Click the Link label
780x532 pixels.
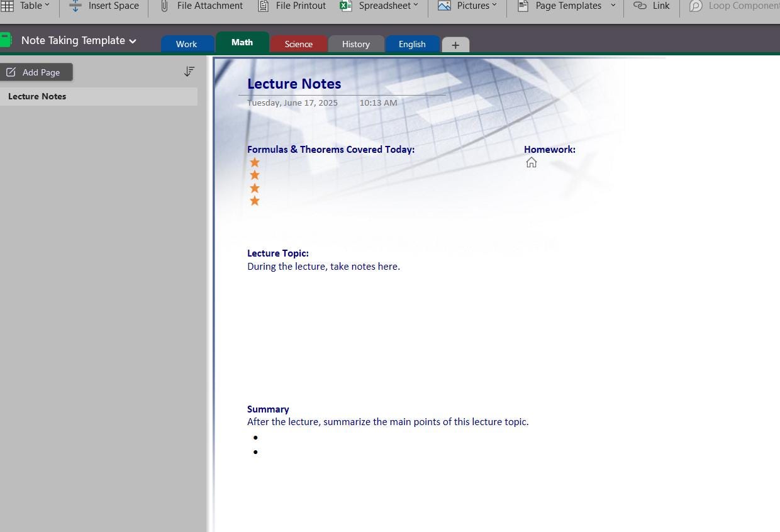[x=661, y=6]
